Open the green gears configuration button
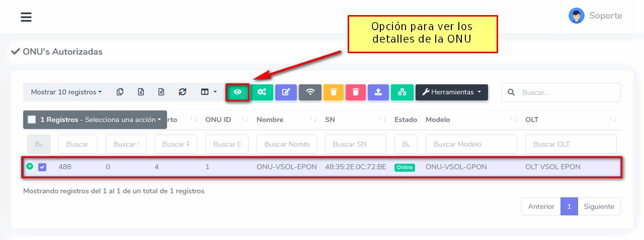 262,92
